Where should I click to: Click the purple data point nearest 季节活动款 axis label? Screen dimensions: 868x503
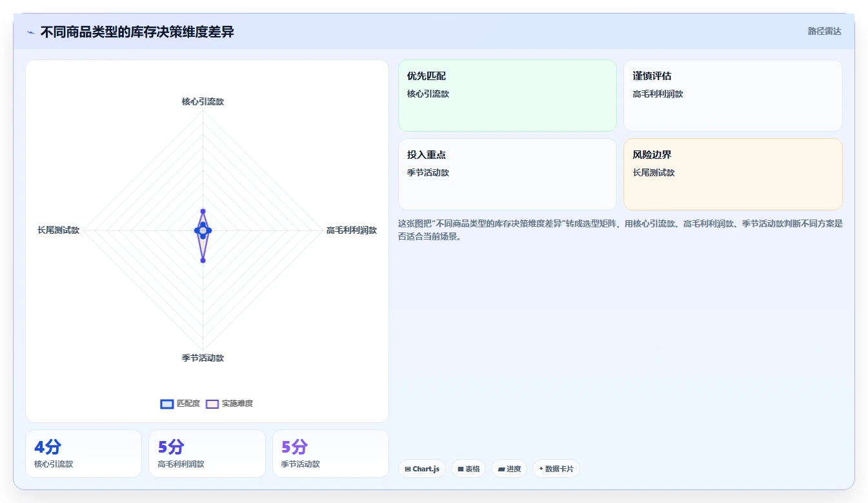coord(203,260)
